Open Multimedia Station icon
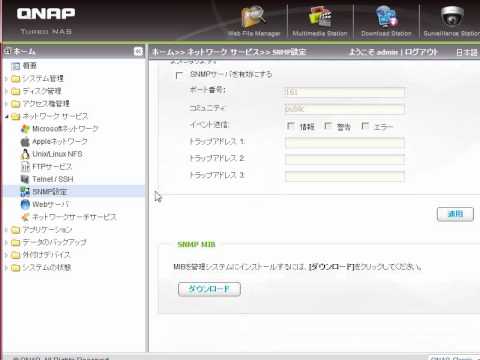Screen dimensions: 480x360 320,16
